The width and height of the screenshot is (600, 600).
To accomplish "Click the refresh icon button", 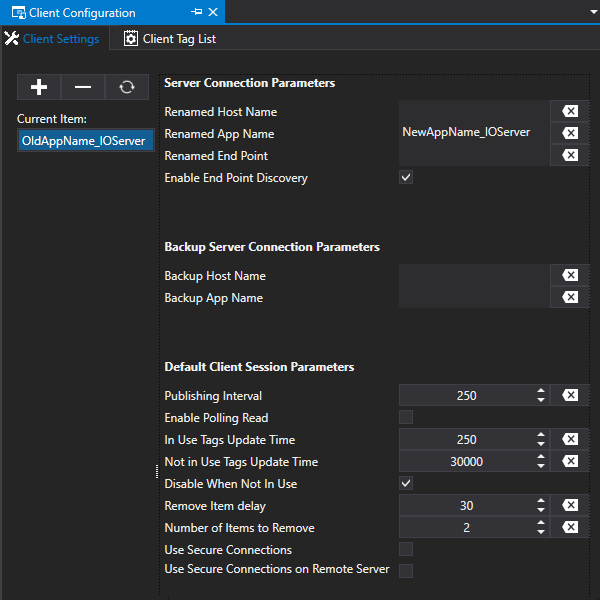I will tap(127, 87).
